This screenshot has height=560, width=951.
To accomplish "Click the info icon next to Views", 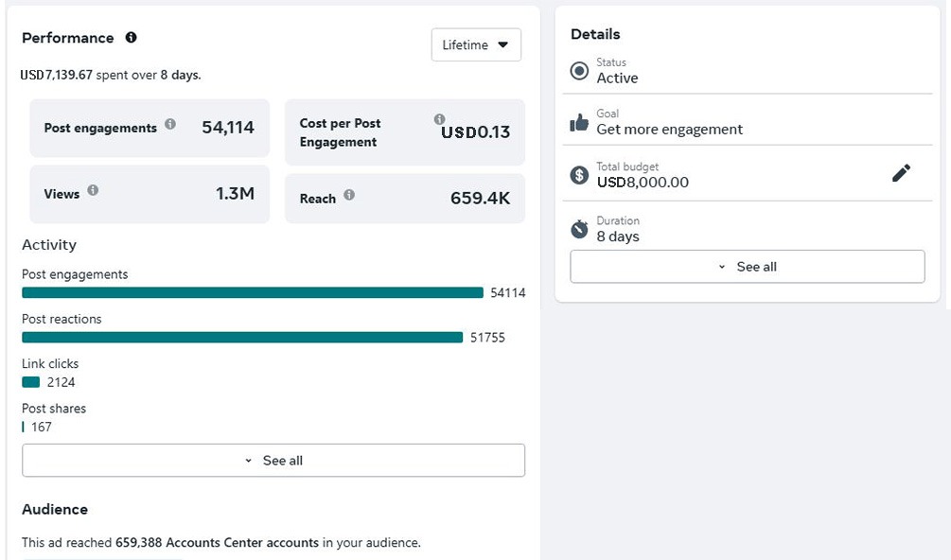I will (x=93, y=190).
